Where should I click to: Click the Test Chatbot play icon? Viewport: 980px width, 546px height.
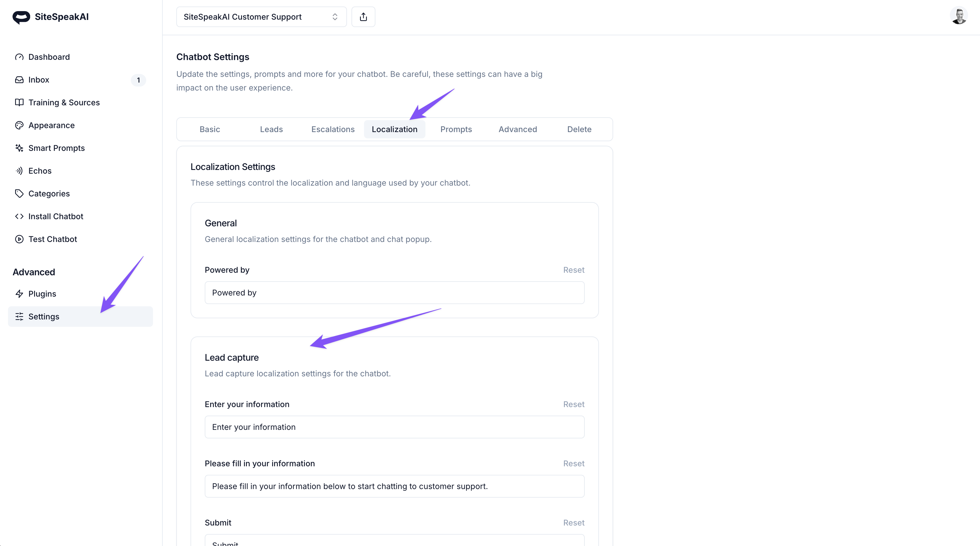point(19,239)
